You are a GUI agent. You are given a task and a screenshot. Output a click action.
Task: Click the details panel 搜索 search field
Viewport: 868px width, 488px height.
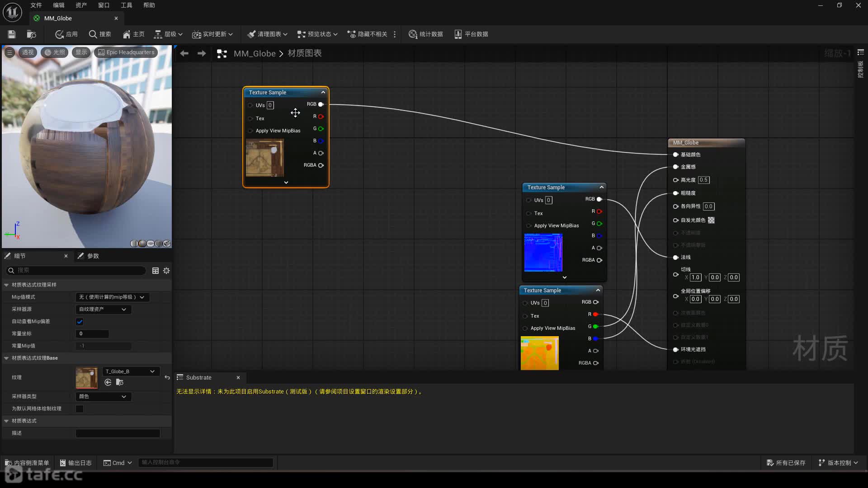76,270
